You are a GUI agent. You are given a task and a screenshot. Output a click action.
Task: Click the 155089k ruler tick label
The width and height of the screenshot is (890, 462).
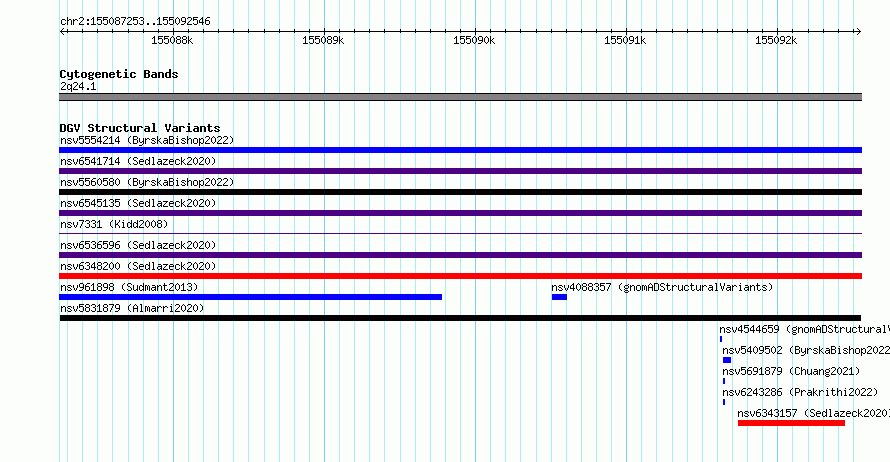323,41
